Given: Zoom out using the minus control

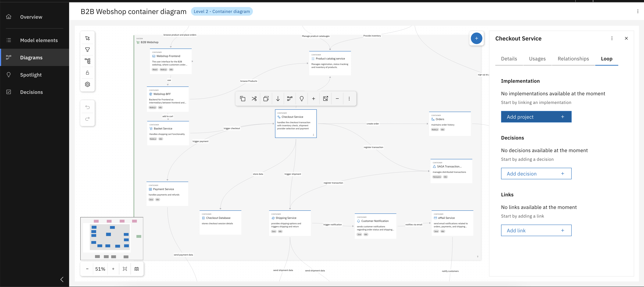Looking at the screenshot, I should (x=87, y=269).
